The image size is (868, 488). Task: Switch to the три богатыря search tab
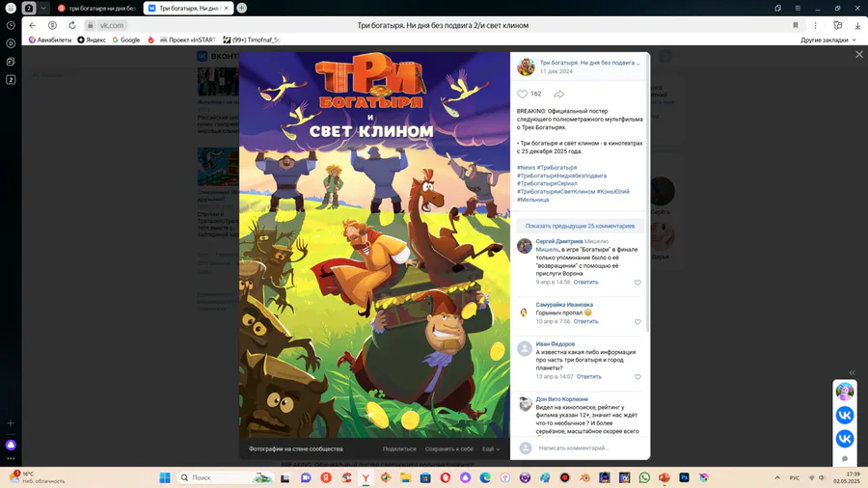(x=97, y=9)
